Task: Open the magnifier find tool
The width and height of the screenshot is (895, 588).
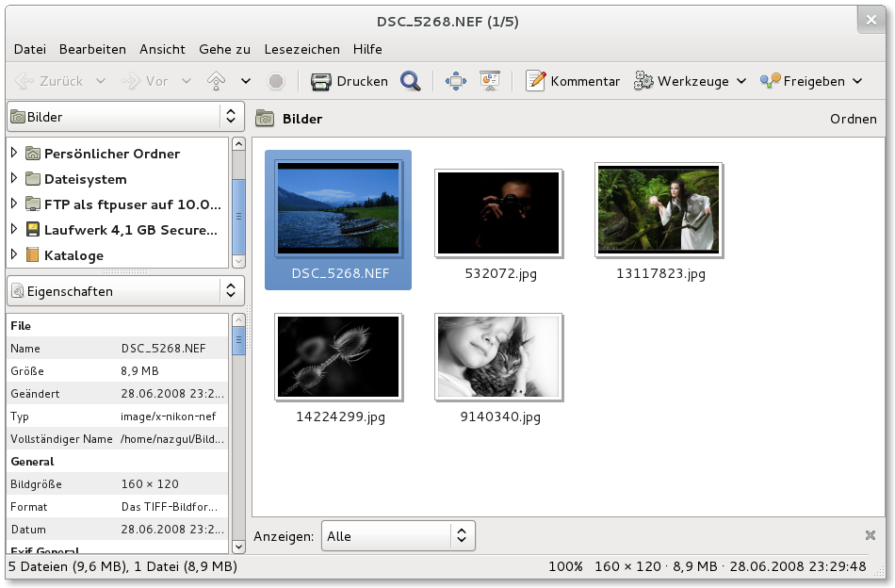Action: pos(410,81)
